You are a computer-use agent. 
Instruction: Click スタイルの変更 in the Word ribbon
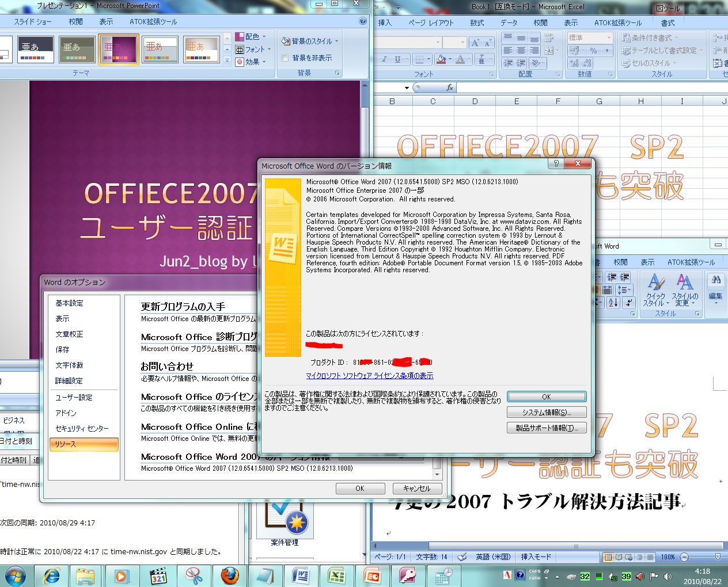coord(685,291)
